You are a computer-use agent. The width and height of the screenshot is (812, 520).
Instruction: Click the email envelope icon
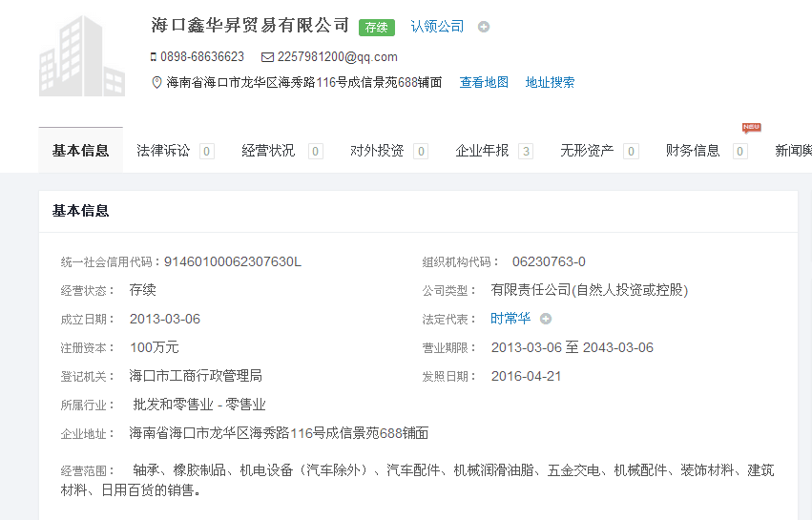point(267,57)
